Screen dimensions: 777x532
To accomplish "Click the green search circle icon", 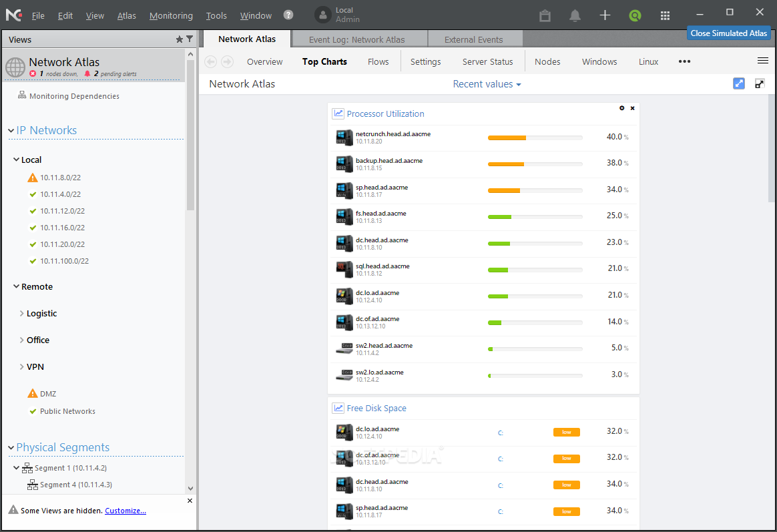I will click(x=635, y=15).
